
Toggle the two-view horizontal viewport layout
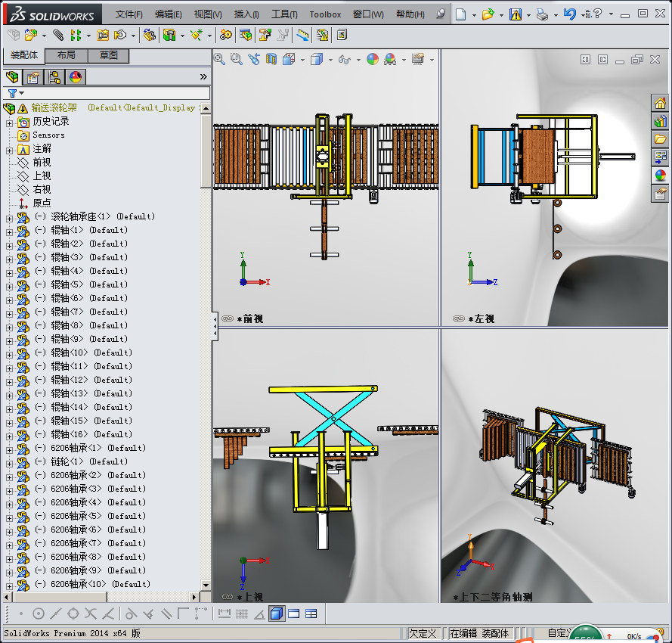click(293, 613)
